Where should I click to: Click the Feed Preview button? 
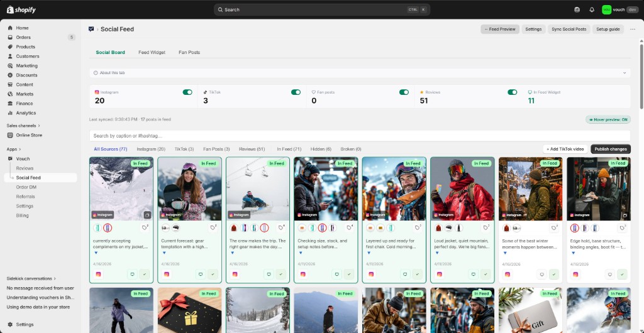(500, 29)
